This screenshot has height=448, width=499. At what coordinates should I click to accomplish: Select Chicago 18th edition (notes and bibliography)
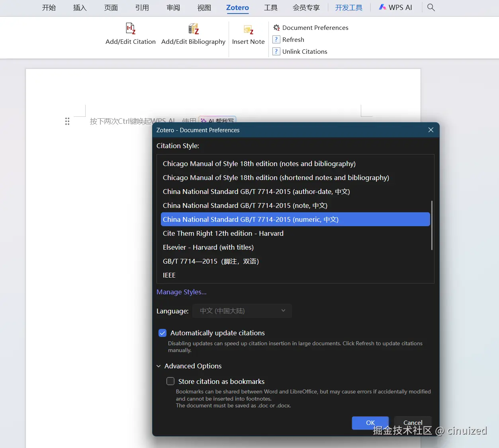pyautogui.click(x=295, y=164)
